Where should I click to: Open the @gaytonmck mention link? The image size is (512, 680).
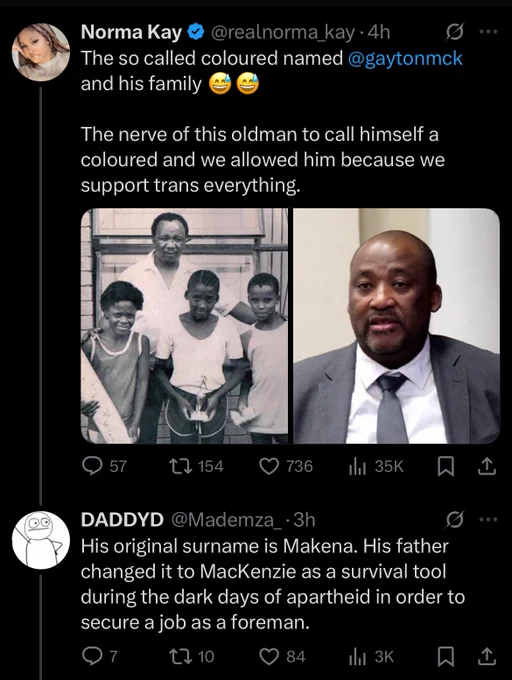[405, 58]
